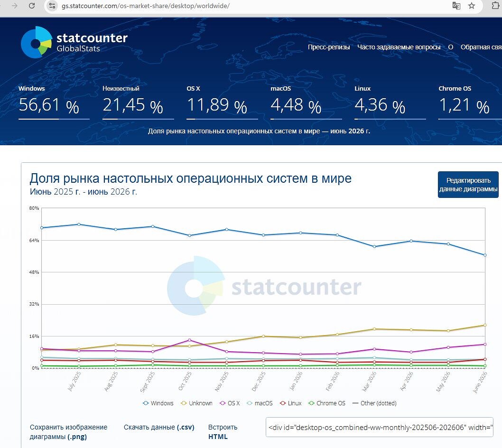Toggle Other (dotted) series in legend
Image resolution: width=502 pixels, height=448 pixels.
coord(374,403)
